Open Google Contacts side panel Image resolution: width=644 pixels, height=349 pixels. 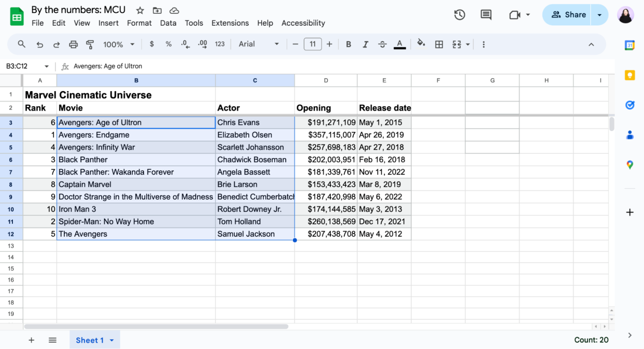tap(630, 135)
